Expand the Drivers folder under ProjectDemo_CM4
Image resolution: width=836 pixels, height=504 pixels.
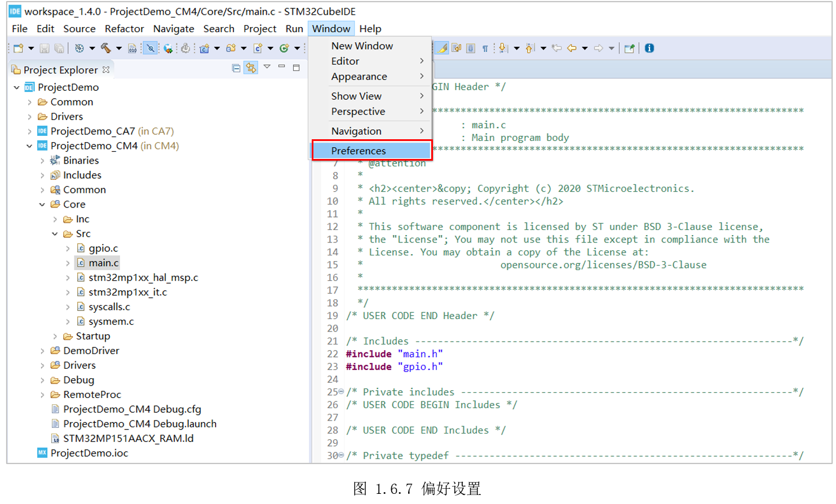pos(42,365)
